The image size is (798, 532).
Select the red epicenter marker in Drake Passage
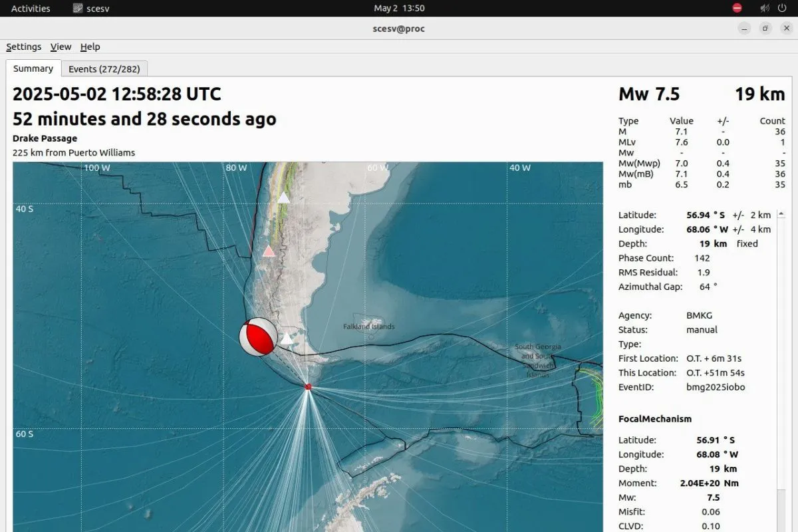[x=307, y=386]
